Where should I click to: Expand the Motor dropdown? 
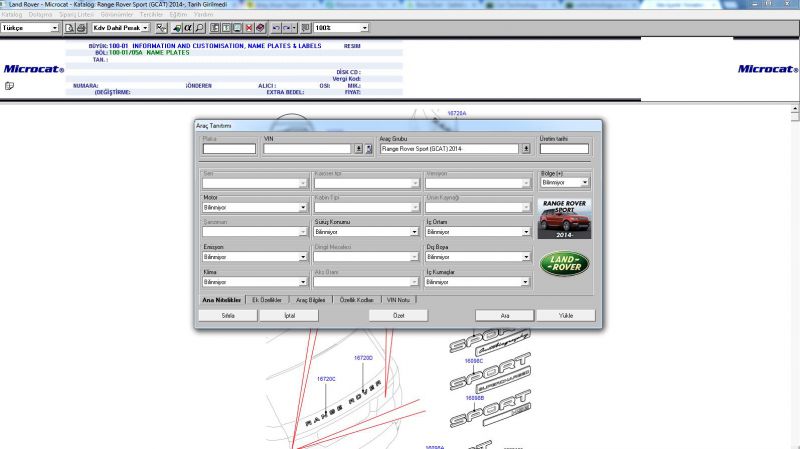coord(303,208)
